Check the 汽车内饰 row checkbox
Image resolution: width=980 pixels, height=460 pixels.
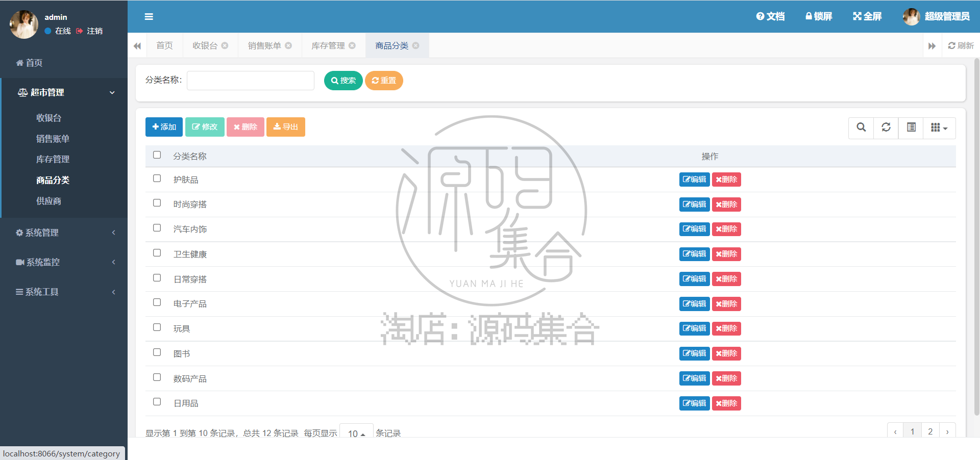tap(157, 228)
